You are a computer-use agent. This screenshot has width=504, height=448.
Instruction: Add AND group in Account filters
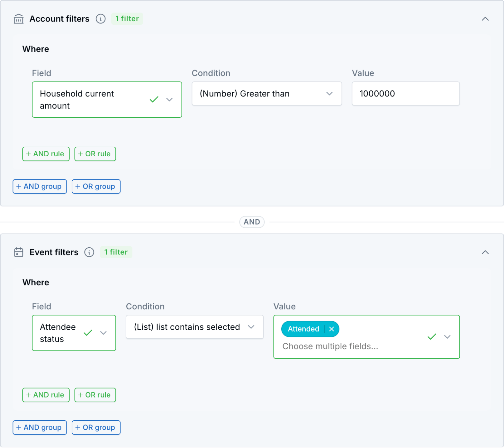[x=40, y=187]
